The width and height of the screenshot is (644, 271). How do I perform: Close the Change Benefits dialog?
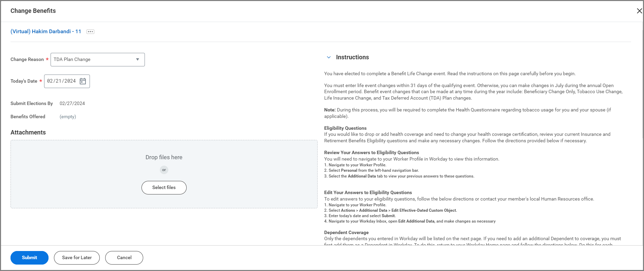[x=639, y=11]
